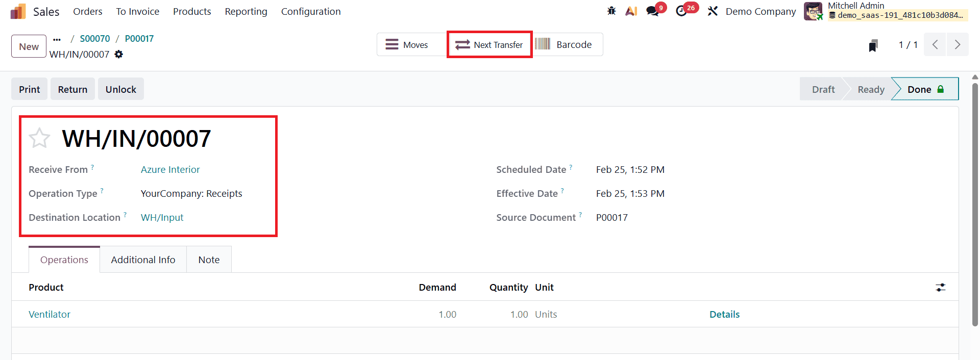Open the Sales app logo icon
This screenshot has height=360, width=980.
pyautogui.click(x=18, y=11)
